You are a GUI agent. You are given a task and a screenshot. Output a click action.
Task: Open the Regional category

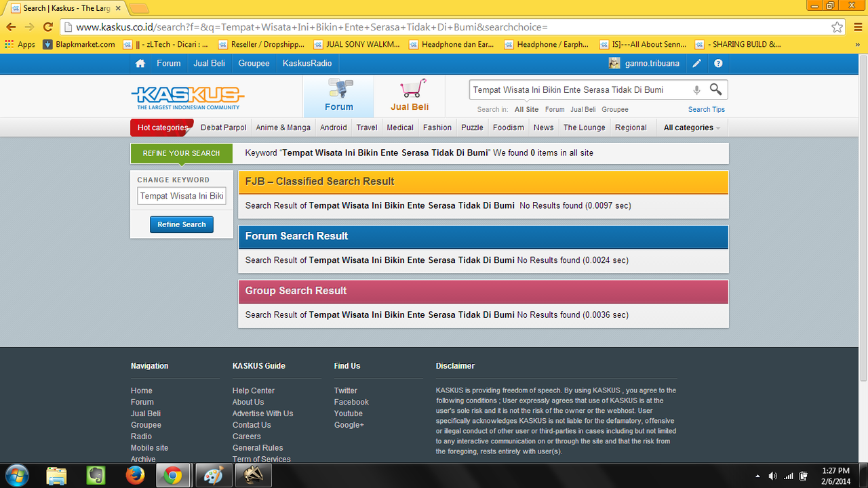[631, 127]
